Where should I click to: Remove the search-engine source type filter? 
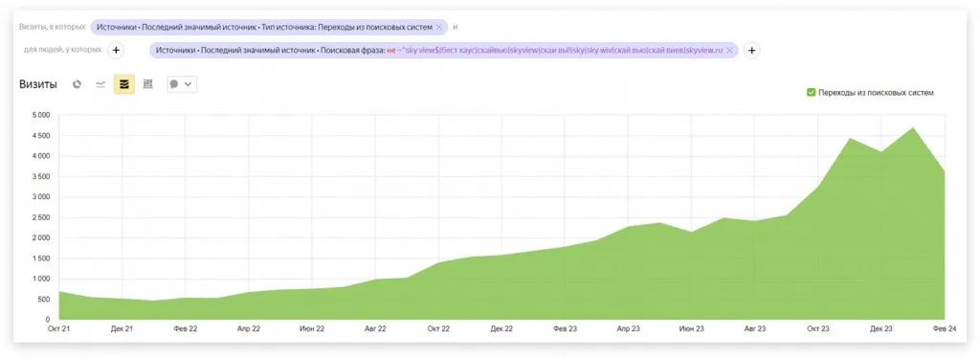click(x=439, y=27)
